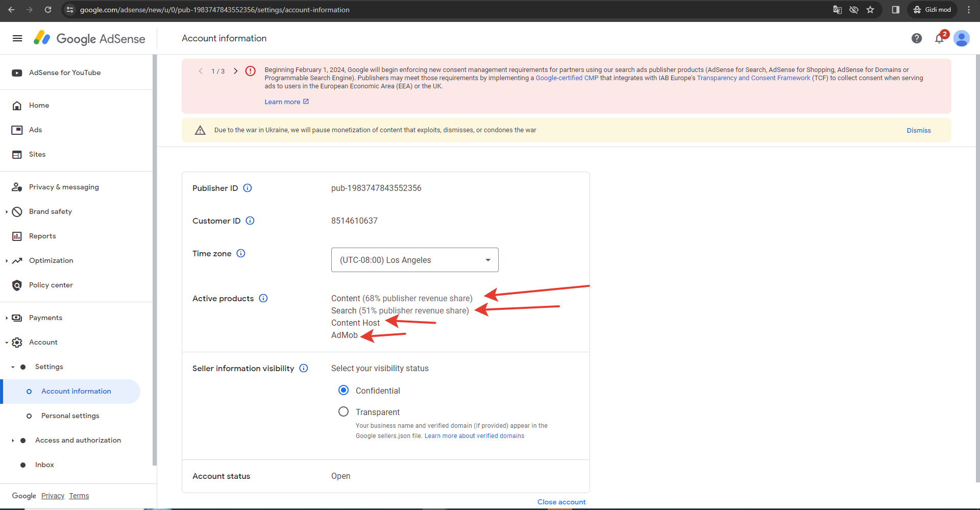Expand the Optimization section
The width and height of the screenshot is (980, 510).
click(7, 261)
